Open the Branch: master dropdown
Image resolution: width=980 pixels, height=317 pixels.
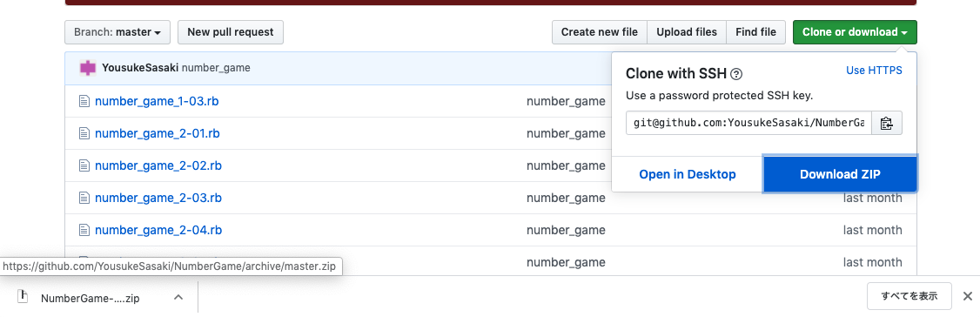(117, 32)
